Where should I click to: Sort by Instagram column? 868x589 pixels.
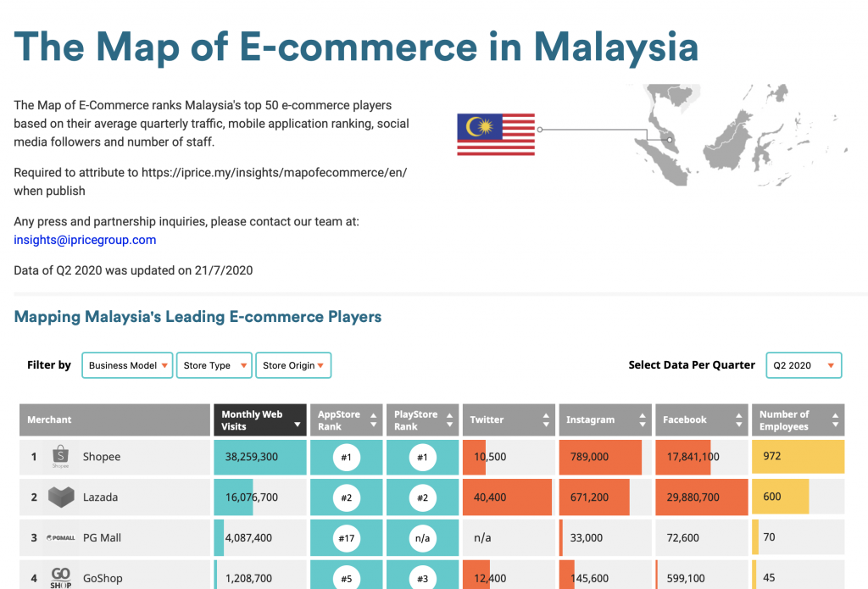[x=605, y=420]
